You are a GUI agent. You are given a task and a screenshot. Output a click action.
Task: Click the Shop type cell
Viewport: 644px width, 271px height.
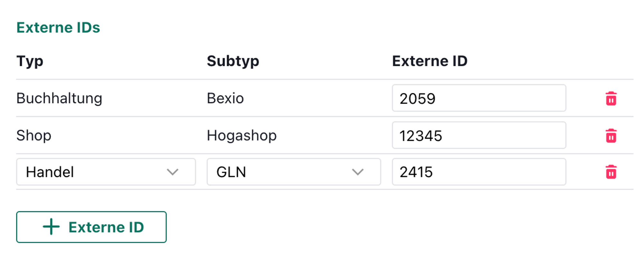click(34, 136)
